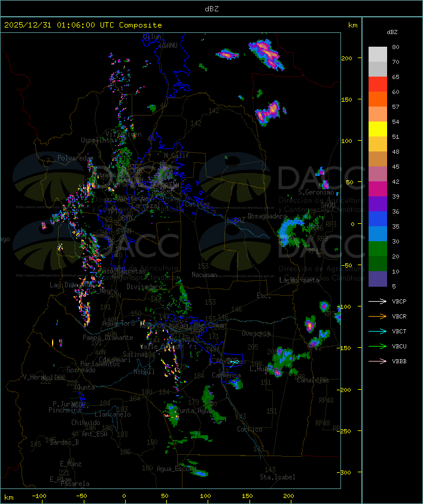Click the Chihuido place label
Screen dimensions: 423x504
click(x=86, y=423)
